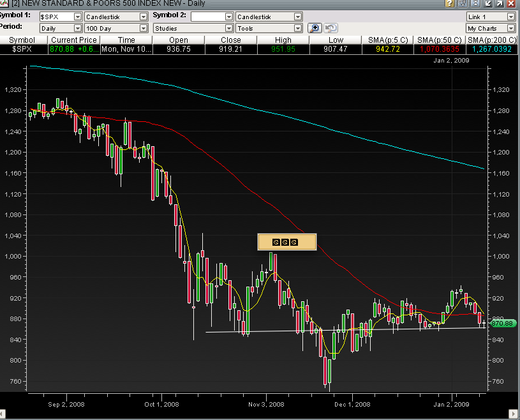Viewport: 520px width, 420px height.
Task: Open the Studies menu dropdown
Action: [x=227, y=28]
